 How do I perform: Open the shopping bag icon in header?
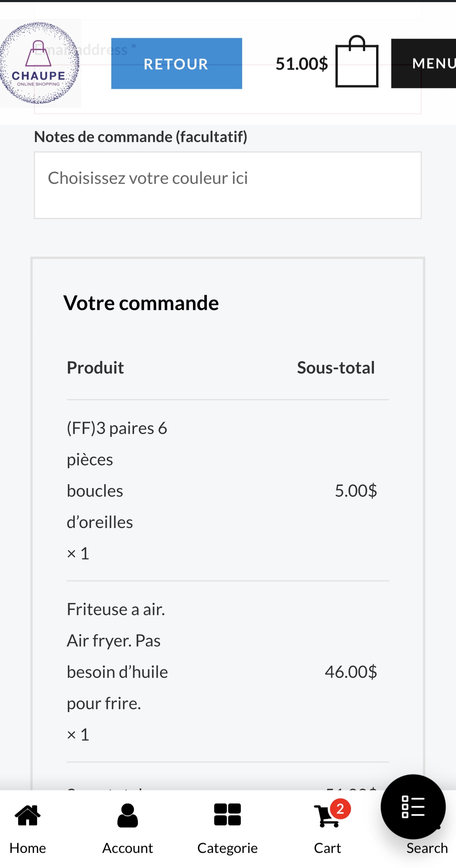357,63
